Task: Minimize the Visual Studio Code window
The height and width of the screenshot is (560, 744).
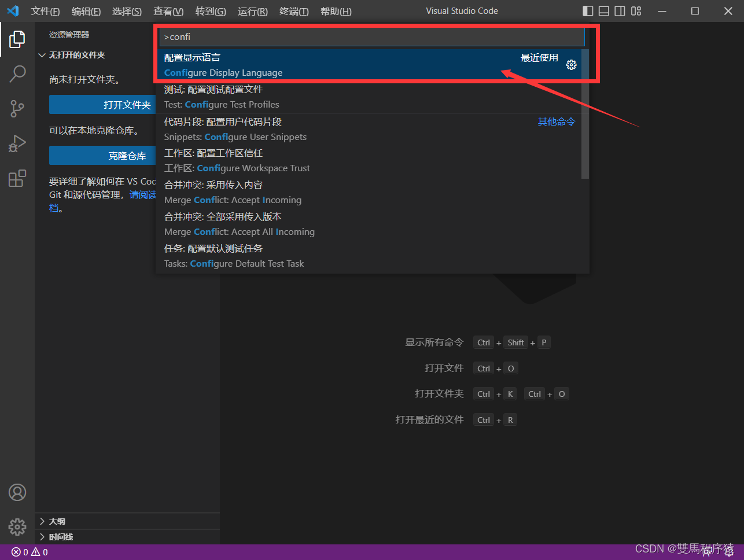Action: click(662, 11)
